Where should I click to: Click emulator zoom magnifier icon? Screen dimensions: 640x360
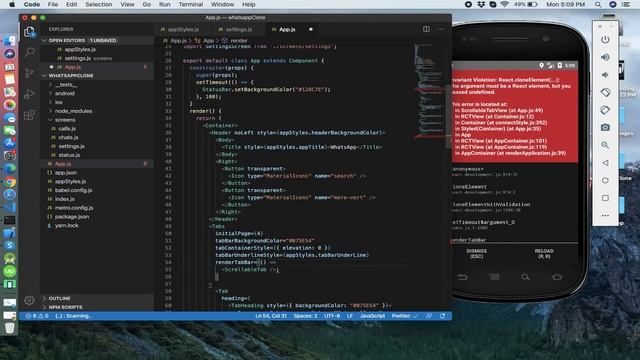[605, 145]
